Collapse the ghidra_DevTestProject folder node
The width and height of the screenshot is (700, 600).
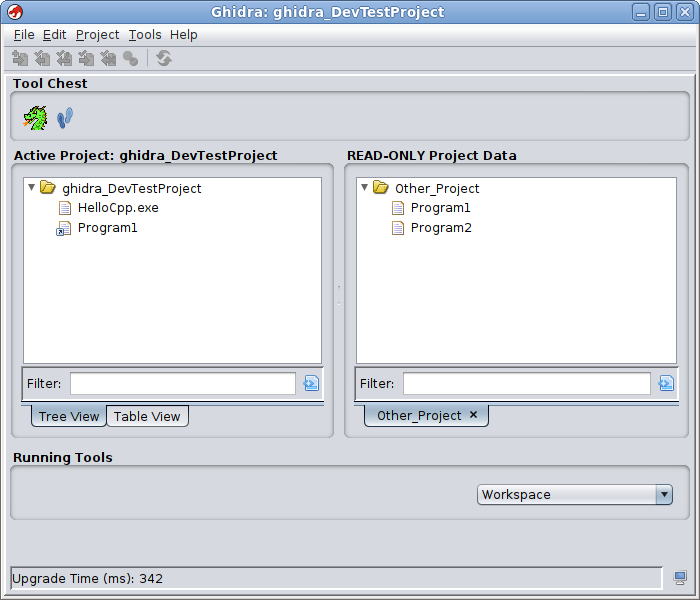pyautogui.click(x=32, y=187)
